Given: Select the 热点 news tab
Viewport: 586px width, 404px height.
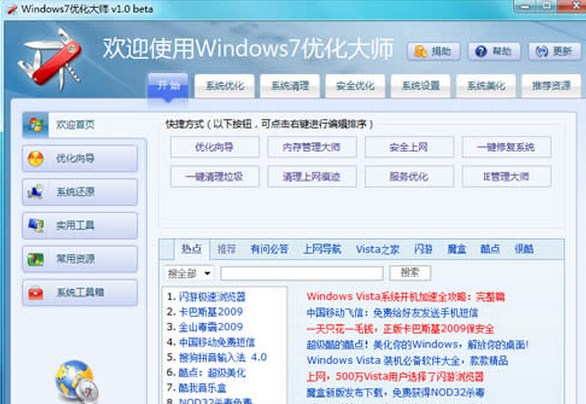Looking at the screenshot, I should (x=191, y=249).
